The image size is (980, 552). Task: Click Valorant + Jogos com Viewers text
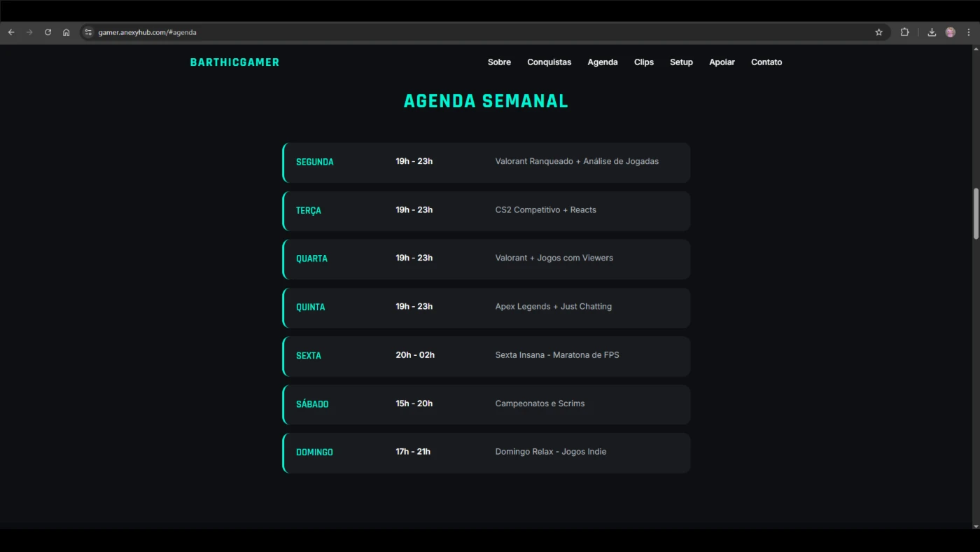(x=554, y=258)
